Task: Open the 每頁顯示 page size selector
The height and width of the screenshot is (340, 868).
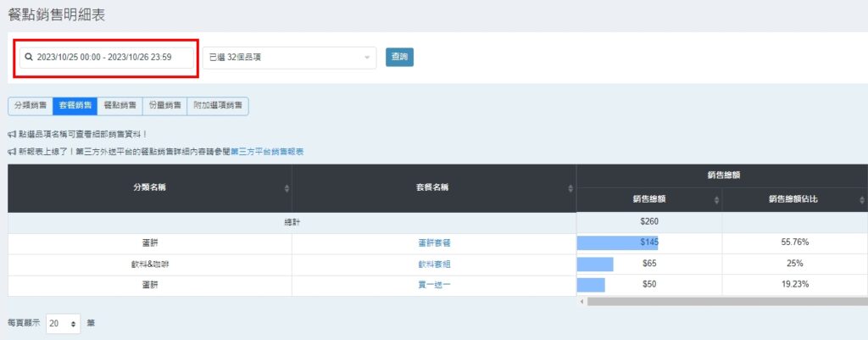Action: tap(64, 324)
